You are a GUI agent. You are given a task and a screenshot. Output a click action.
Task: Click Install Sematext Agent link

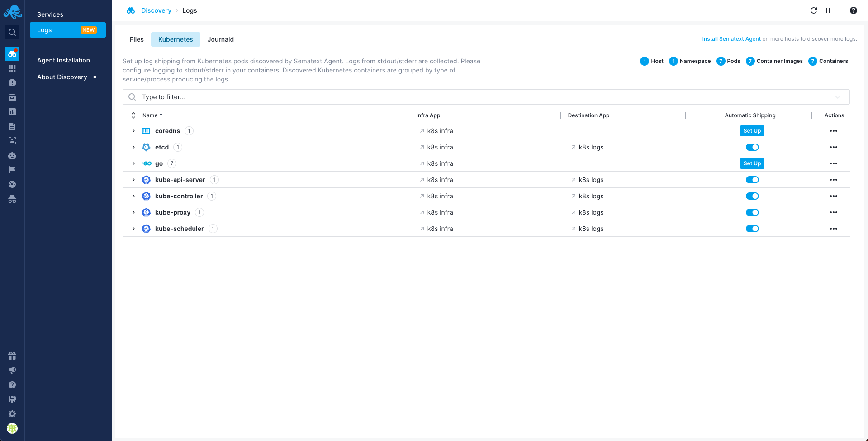pos(731,39)
